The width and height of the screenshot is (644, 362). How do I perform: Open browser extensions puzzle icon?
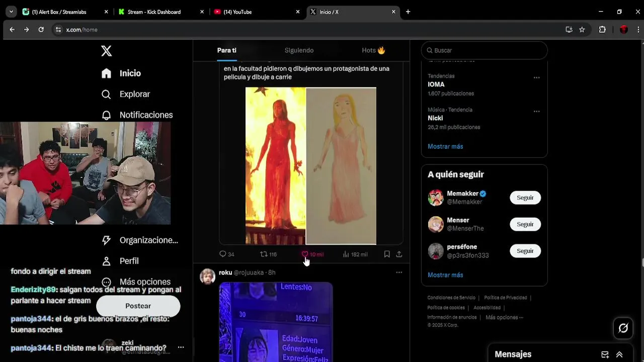click(602, 30)
